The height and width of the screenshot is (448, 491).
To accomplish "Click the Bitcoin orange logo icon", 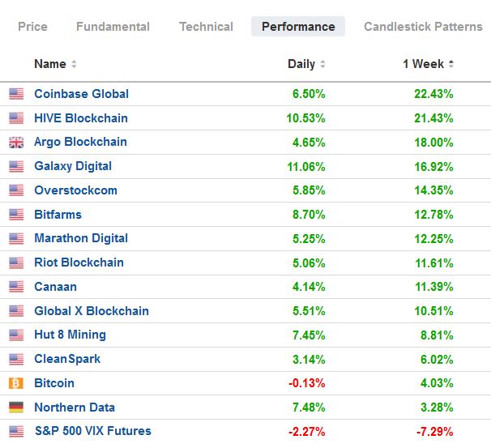I will click(16, 383).
